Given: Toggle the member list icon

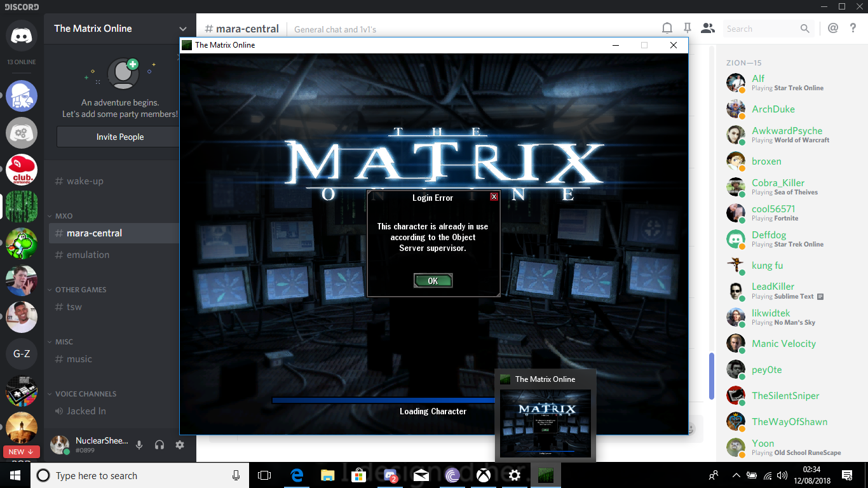Looking at the screenshot, I should [707, 29].
